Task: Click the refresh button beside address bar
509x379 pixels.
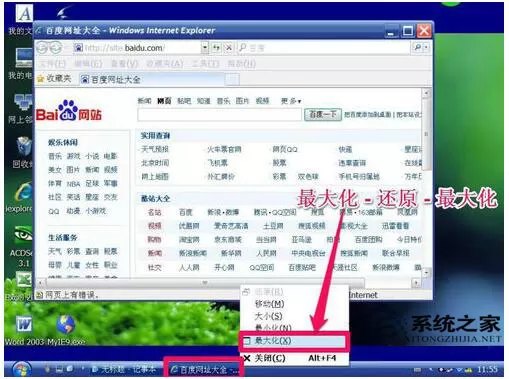Action: (217, 48)
